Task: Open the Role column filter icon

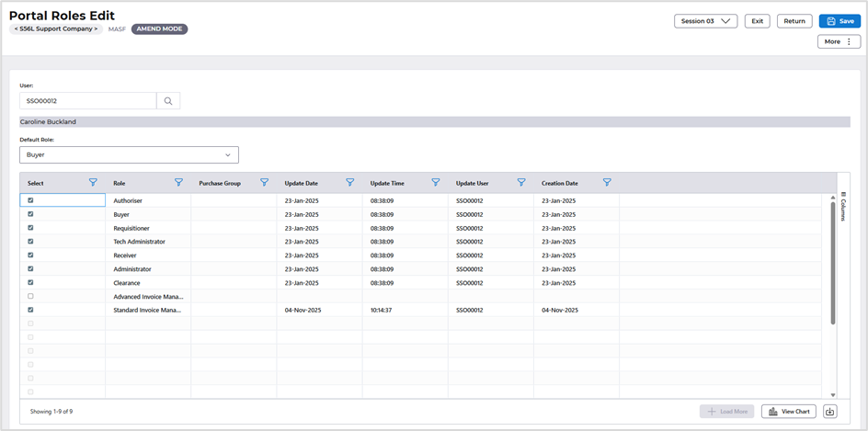Action: click(x=178, y=183)
